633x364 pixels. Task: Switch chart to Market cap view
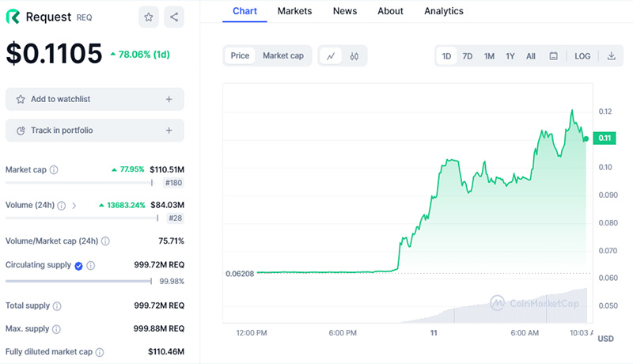pos(283,55)
